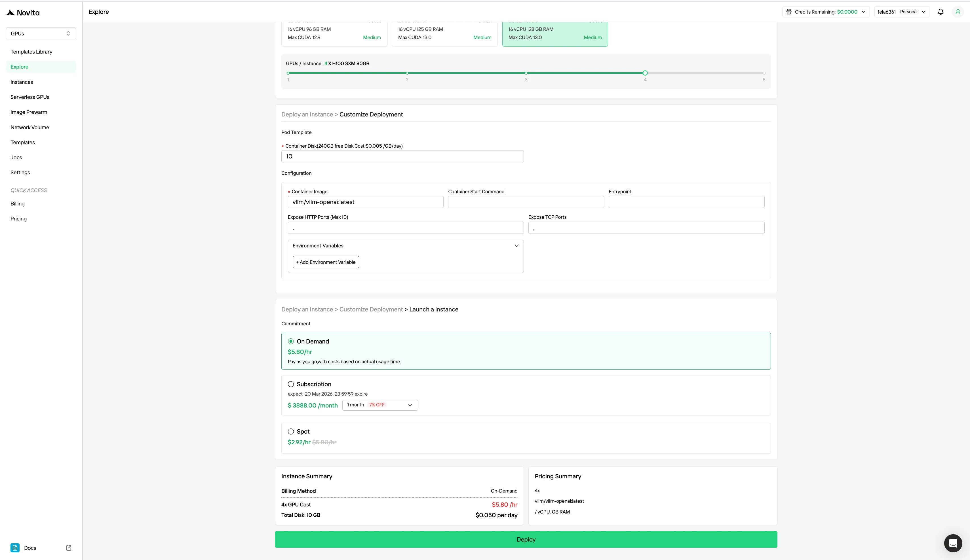The height and width of the screenshot is (560, 970).
Task: Select the Spot commitment option
Action: tap(291, 432)
